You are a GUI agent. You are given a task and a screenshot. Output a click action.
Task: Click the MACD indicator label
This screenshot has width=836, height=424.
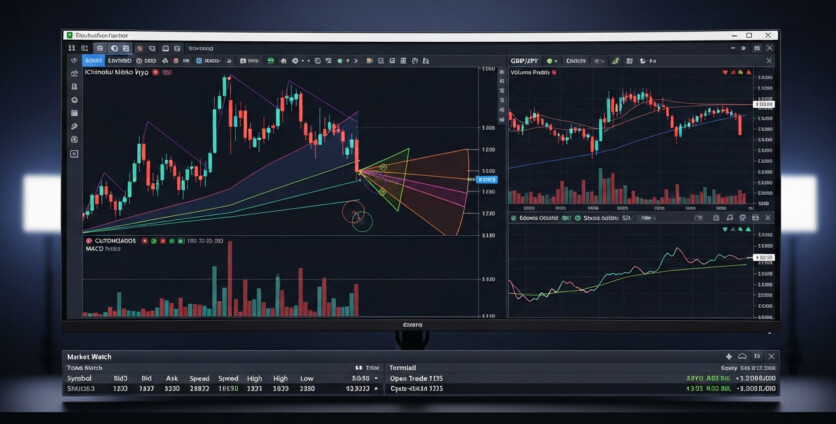click(x=95, y=249)
